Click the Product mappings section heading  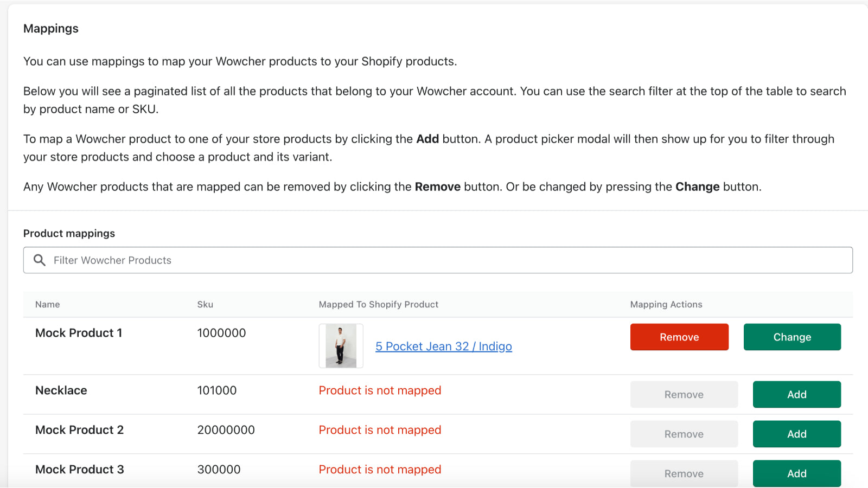tap(69, 233)
